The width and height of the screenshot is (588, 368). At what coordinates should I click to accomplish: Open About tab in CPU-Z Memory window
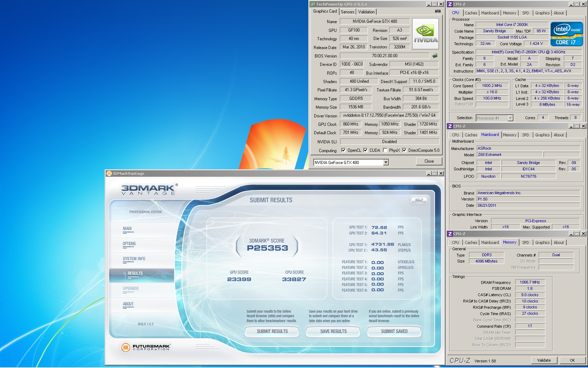click(x=559, y=243)
